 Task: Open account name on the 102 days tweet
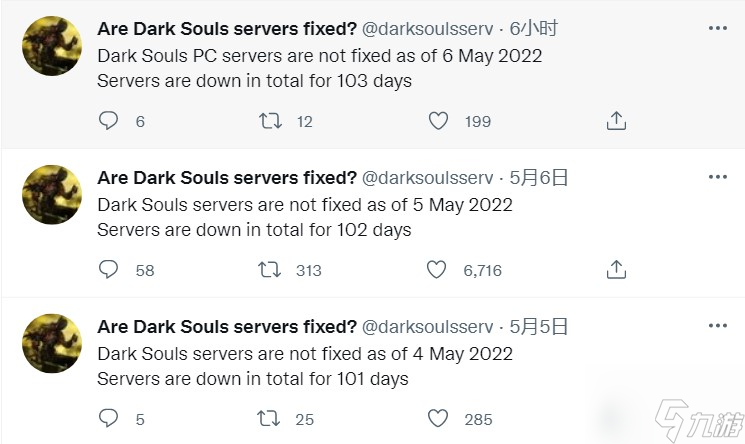click(x=227, y=178)
